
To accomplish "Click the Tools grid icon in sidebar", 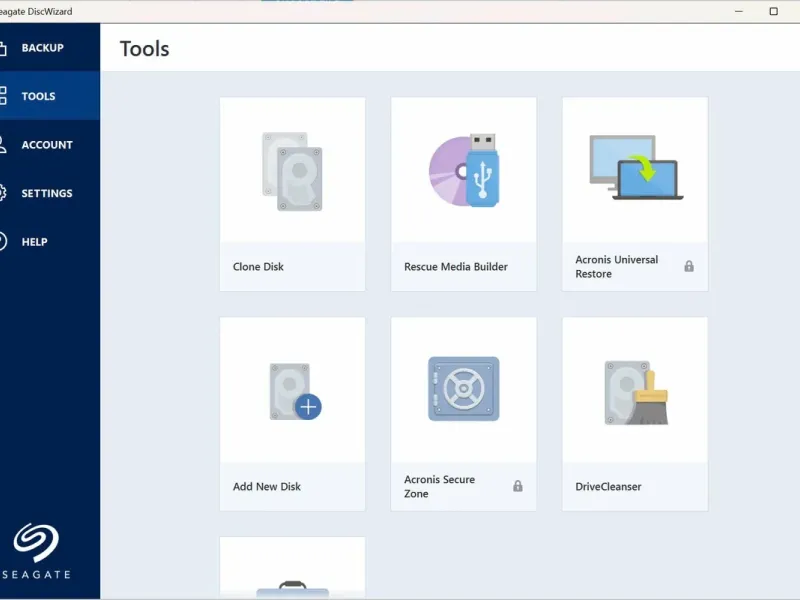I will coord(3,96).
